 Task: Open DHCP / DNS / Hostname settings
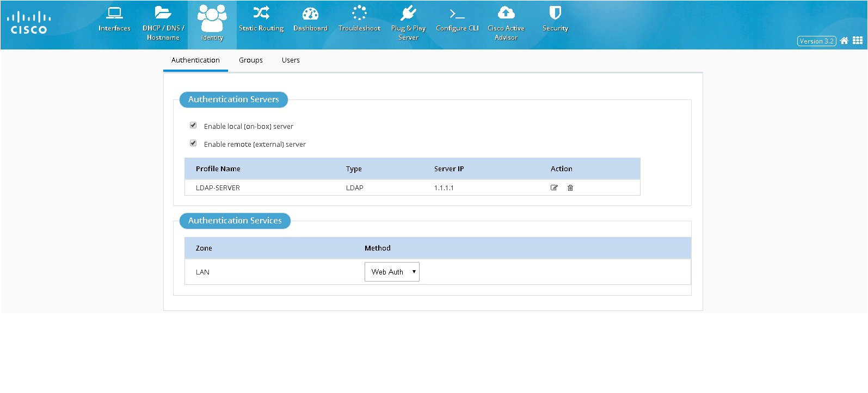[163, 23]
